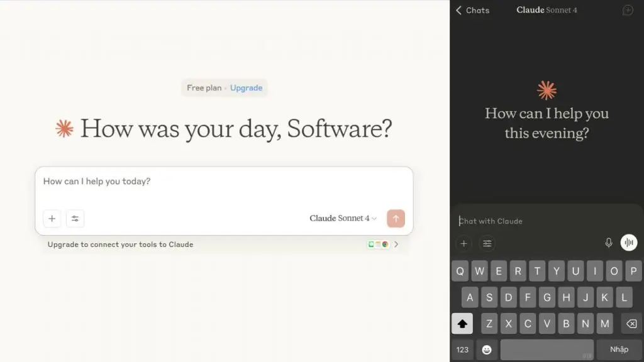Open the Claude Sonnet 4 model dropdown
Screen dimensions: 644x362
pyautogui.click(x=343, y=218)
